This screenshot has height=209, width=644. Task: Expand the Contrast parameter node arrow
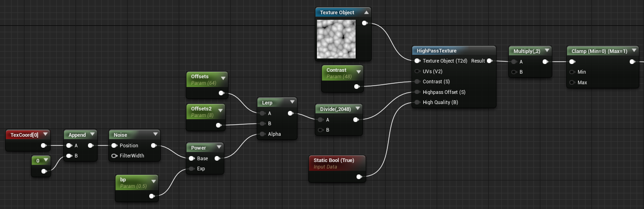tap(358, 72)
